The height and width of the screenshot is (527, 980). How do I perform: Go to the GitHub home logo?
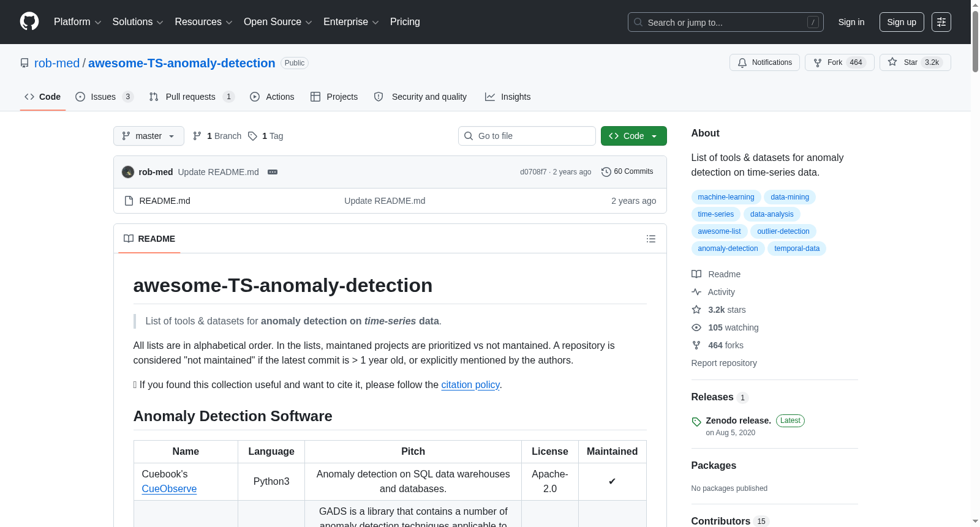(29, 21)
